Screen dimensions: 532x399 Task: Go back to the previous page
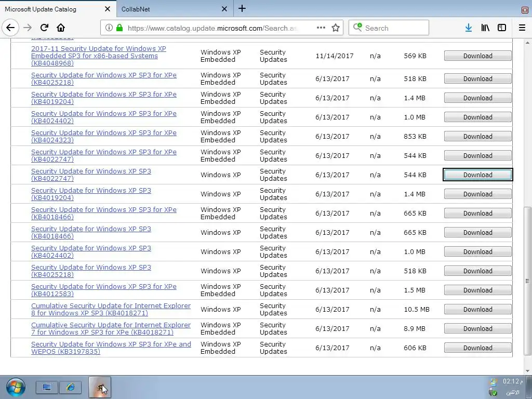[x=10, y=28]
